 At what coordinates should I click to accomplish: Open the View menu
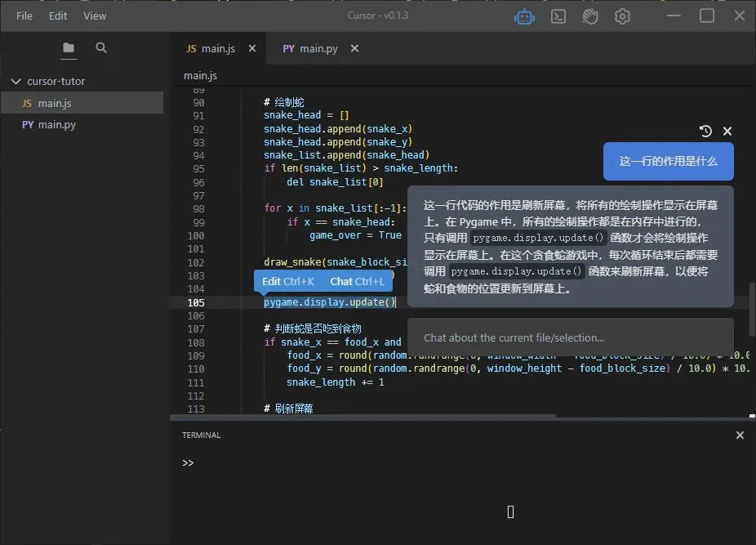95,16
